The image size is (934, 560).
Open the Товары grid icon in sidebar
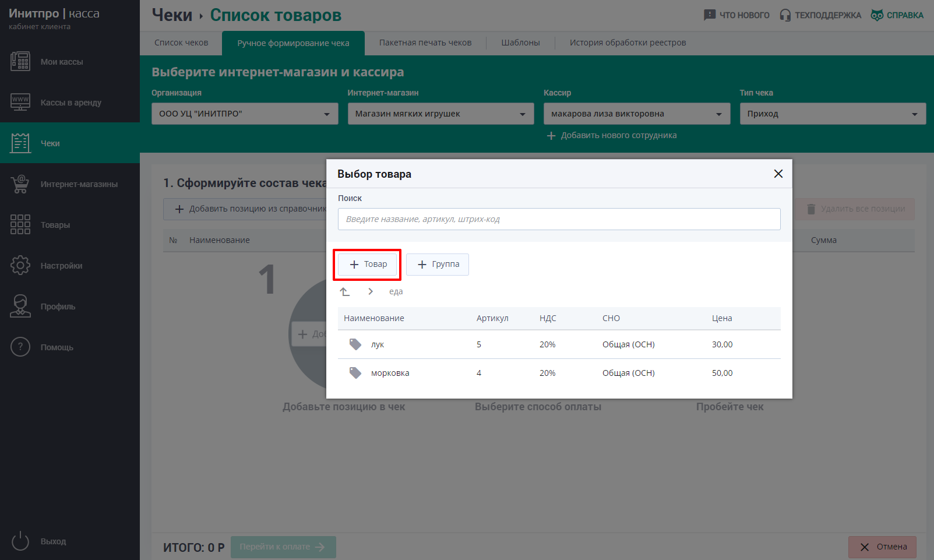(x=20, y=224)
